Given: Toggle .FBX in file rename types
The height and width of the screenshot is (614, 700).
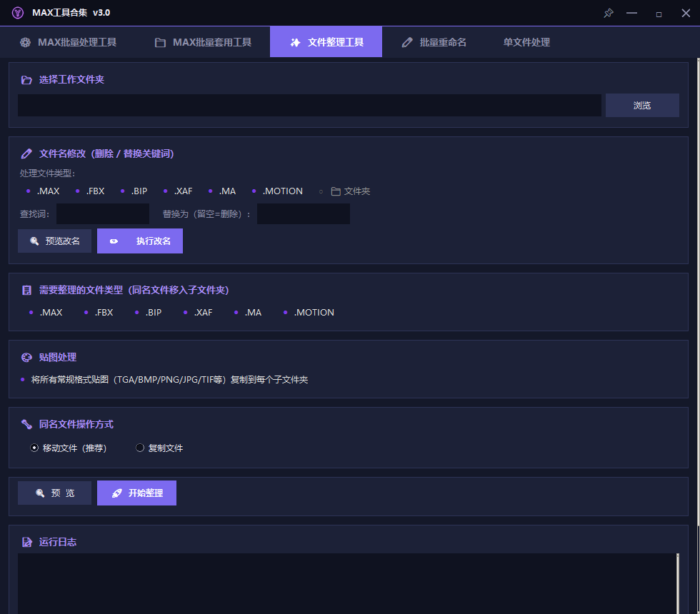Looking at the screenshot, I should (90, 191).
